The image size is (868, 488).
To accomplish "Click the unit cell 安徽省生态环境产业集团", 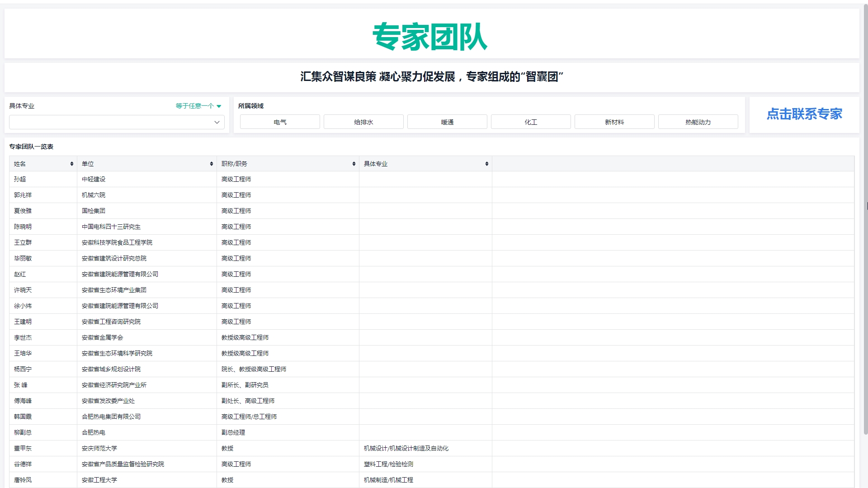I will (147, 290).
